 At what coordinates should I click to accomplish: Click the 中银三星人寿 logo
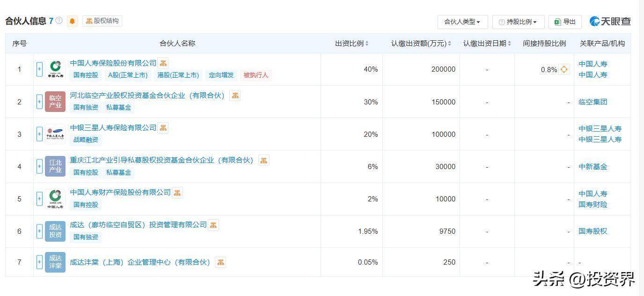pyautogui.click(x=55, y=134)
